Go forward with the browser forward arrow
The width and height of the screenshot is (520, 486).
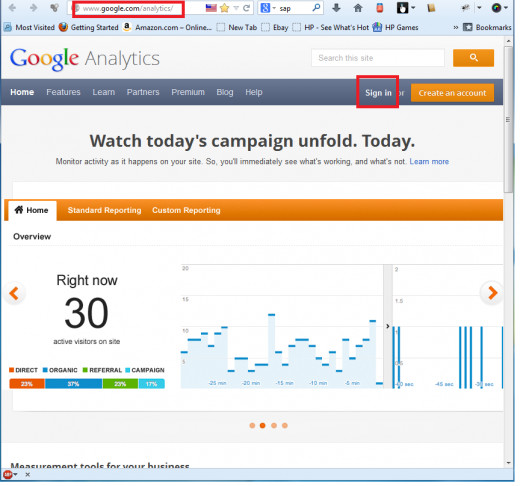pos(33,8)
